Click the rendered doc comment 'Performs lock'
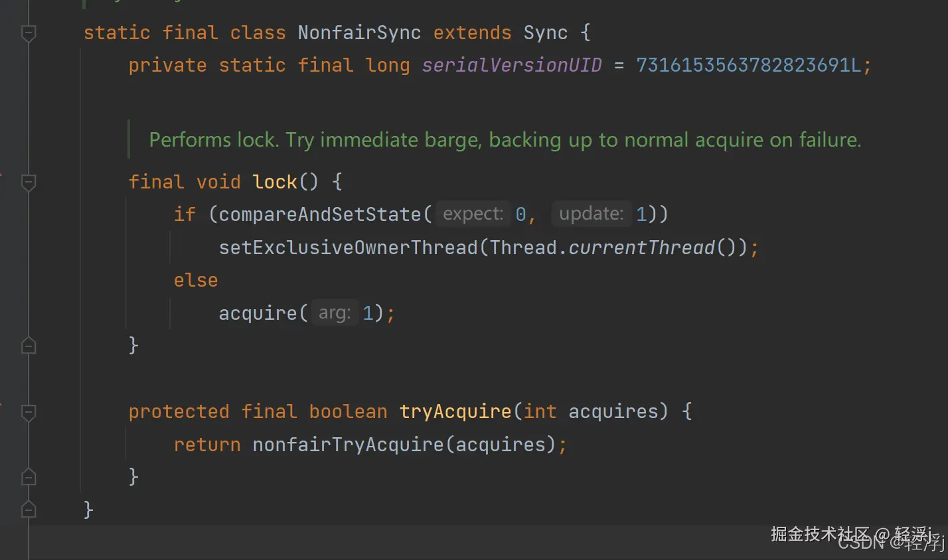948x560 pixels. click(x=505, y=140)
